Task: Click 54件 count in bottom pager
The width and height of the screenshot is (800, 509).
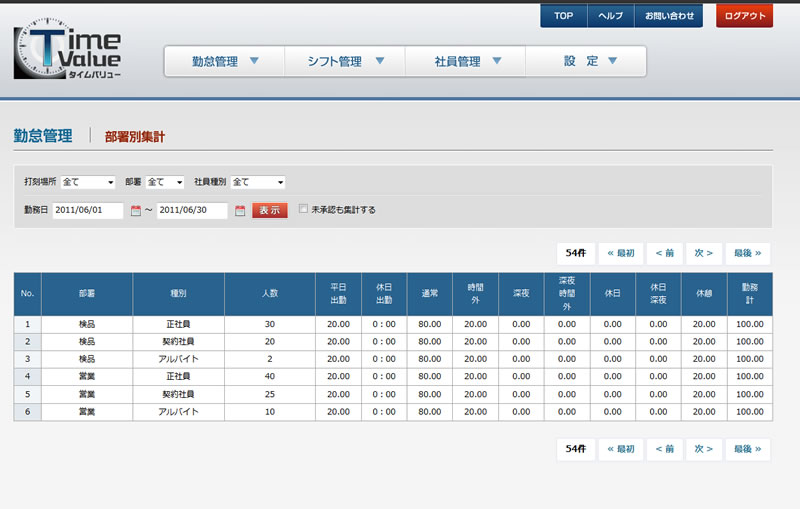Action: [x=576, y=449]
